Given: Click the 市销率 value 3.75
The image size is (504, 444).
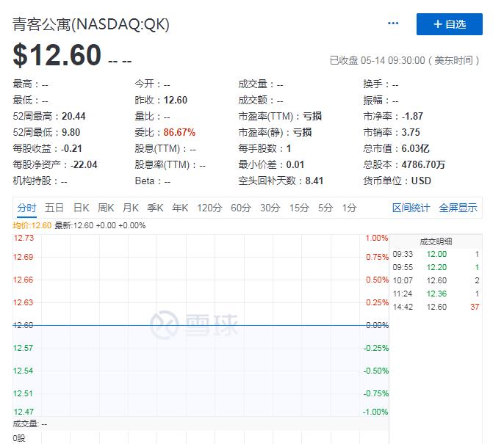Looking at the screenshot, I should (411, 132).
